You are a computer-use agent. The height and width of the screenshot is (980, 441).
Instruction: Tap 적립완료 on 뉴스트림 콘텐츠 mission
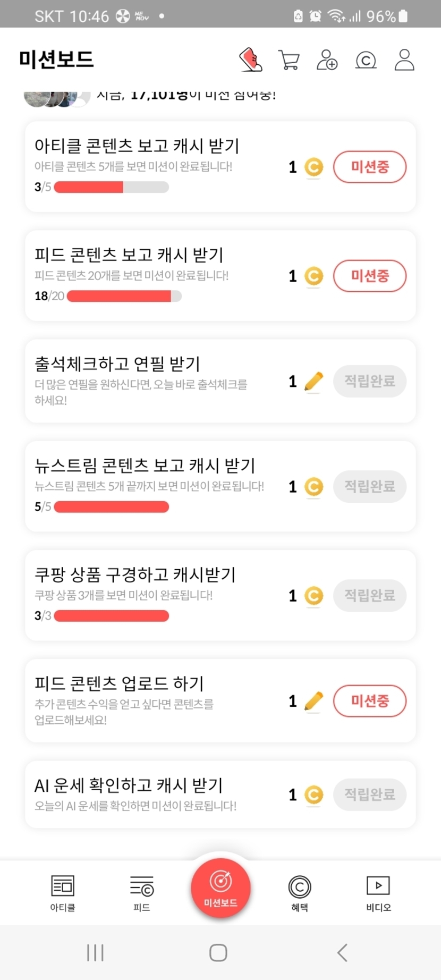pos(370,486)
